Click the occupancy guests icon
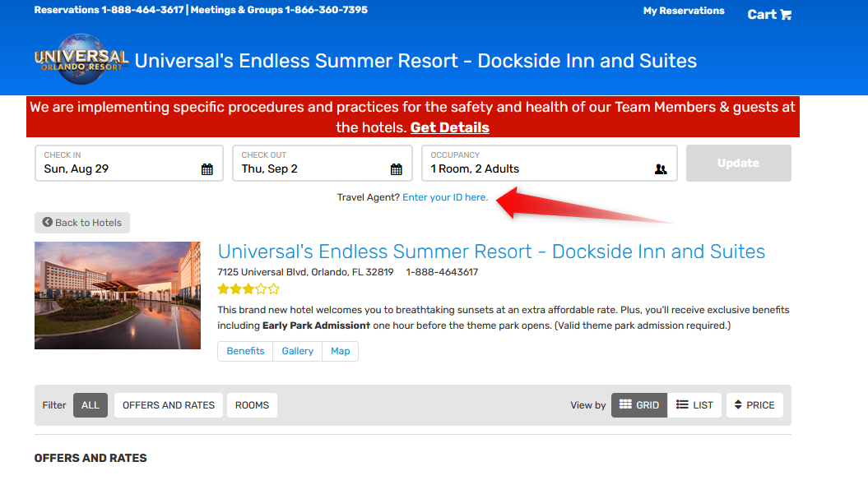 661,169
